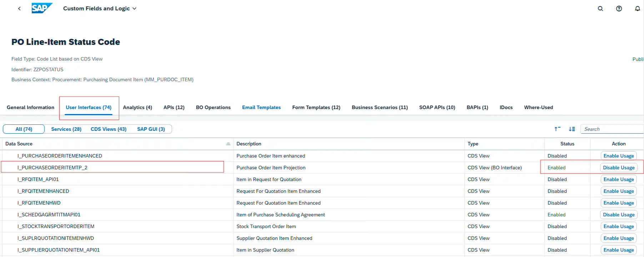
Task: Enable usage for I_STOCKTRANSPORTORDERITEM
Action: click(x=619, y=226)
